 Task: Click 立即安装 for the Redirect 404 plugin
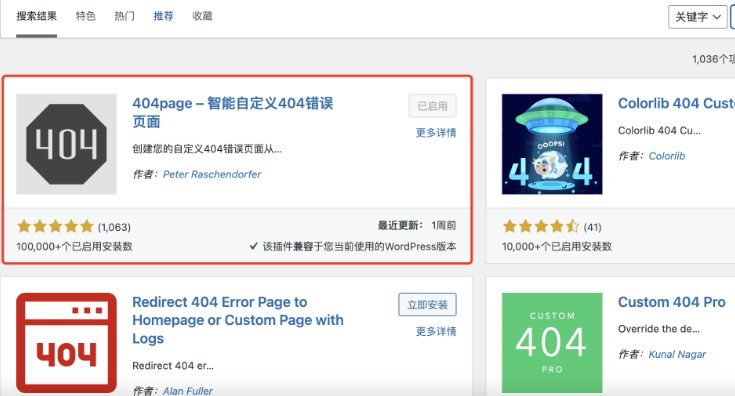[428, 305]
